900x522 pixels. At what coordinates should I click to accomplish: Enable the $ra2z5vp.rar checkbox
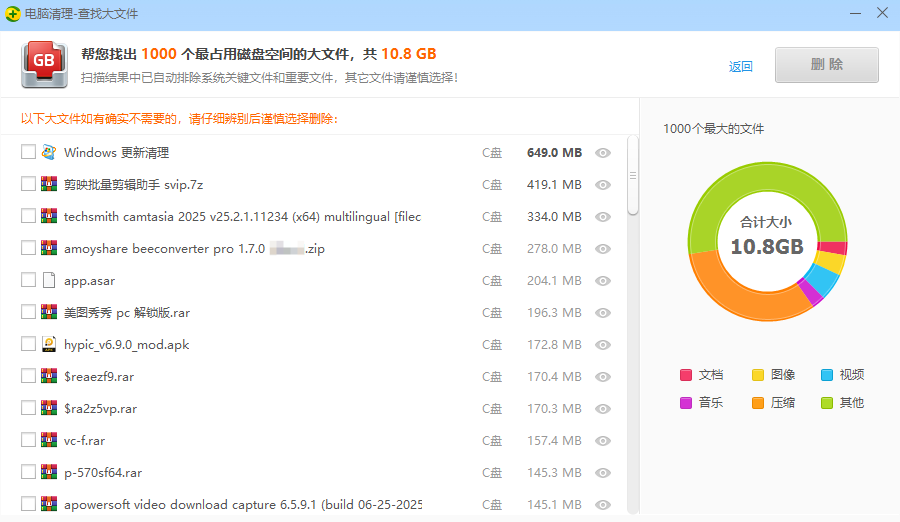(28, 409)
